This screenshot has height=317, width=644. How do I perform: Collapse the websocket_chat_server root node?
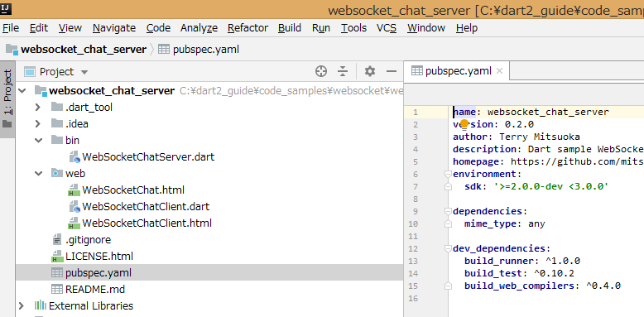point(22,91)
